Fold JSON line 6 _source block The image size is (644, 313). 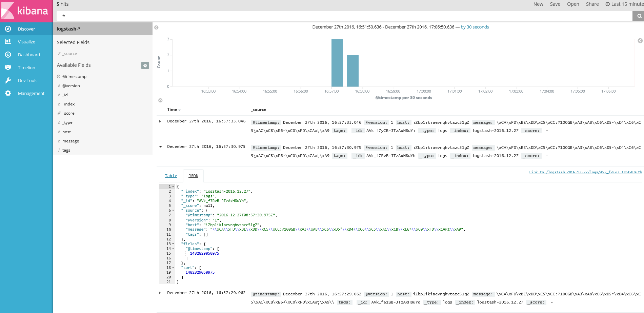[173, 210]
